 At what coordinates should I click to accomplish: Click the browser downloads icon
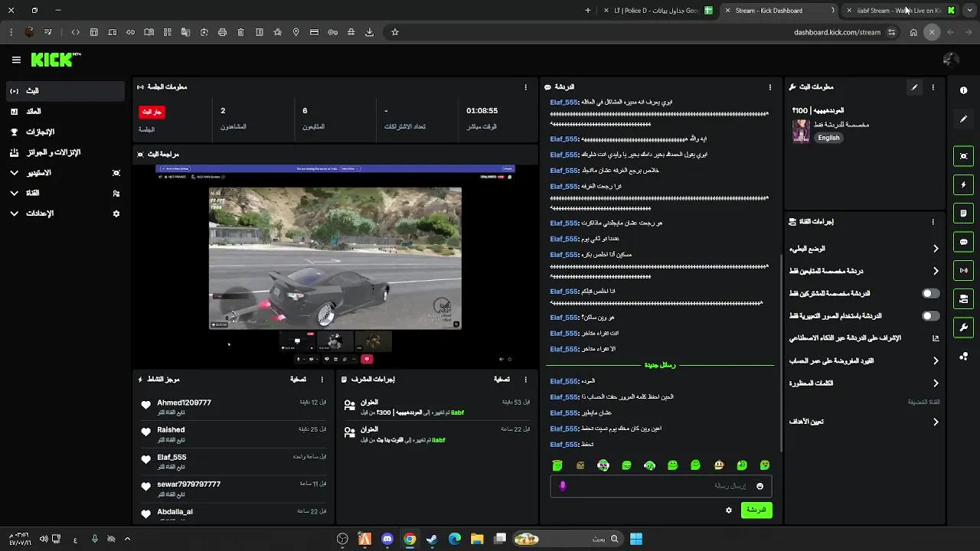coord(369,32)
